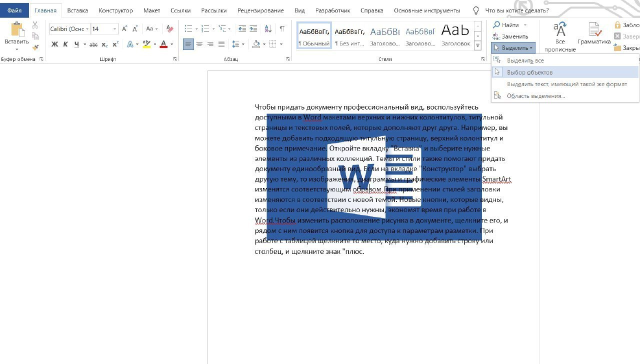640x364 pixels.
Task: Toggle paragraph marks display (¶)
Action: [282, 29]
